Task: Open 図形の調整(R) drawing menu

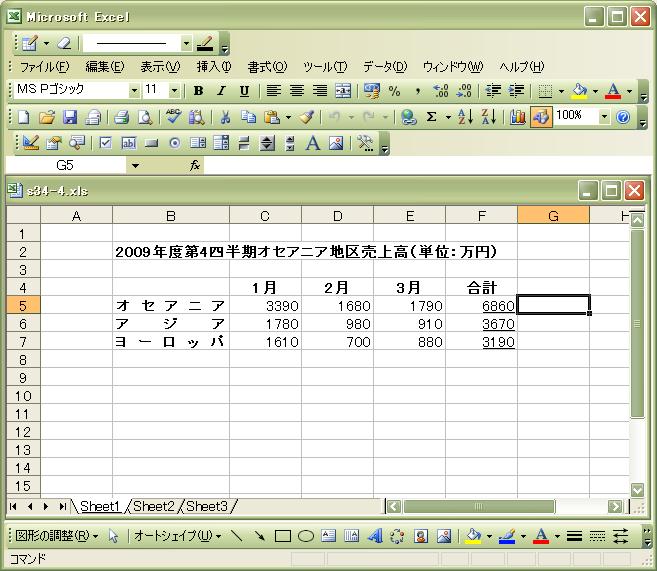Action: (x=56, y=536)
